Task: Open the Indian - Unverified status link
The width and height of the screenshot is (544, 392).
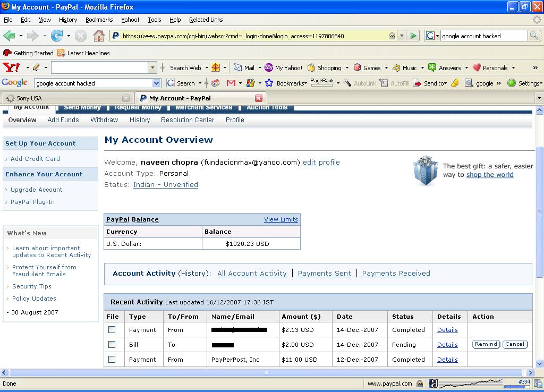Action: (x=166, y=184)
